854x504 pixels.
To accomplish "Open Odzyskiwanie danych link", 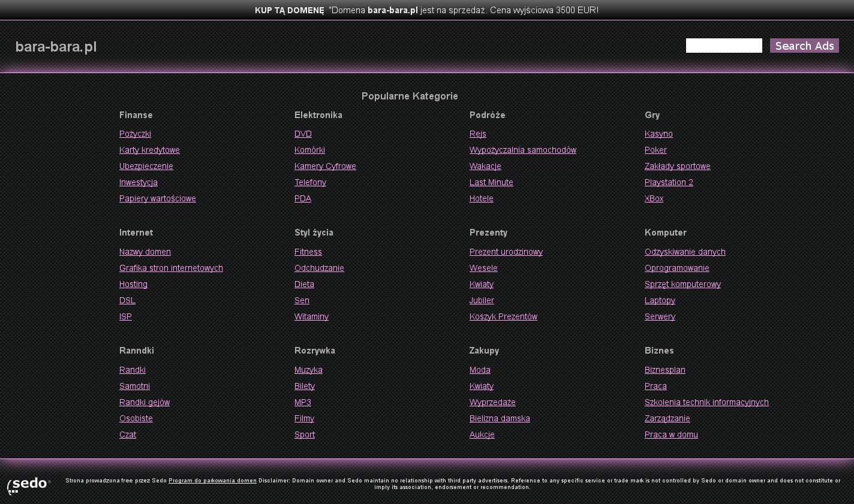I will pos(685,252).
